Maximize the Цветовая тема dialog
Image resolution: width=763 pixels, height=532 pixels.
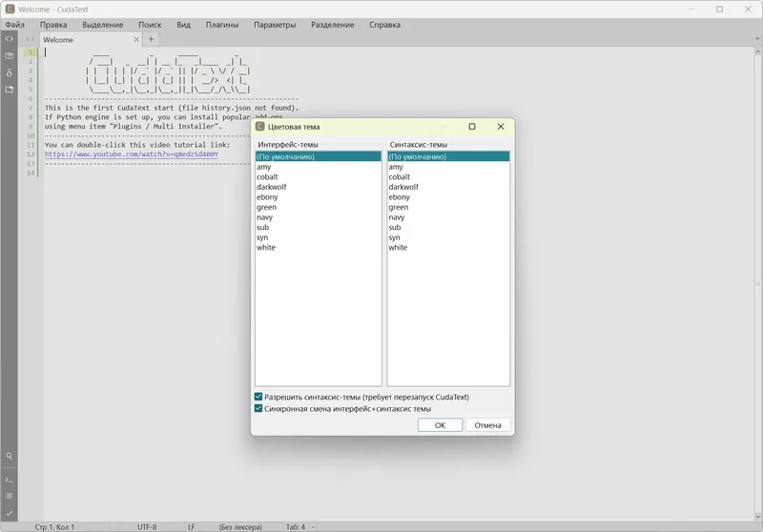click(x=472, y=127)
